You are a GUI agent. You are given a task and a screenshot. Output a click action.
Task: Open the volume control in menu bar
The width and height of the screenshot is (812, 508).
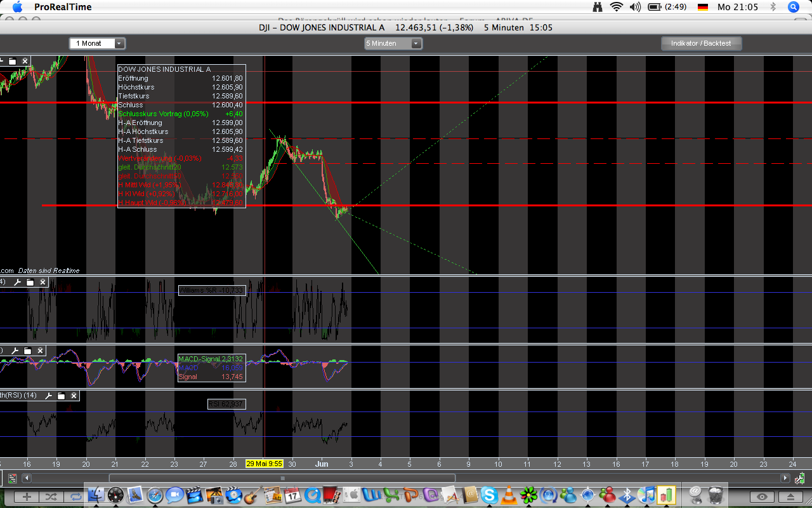[635, 7]
